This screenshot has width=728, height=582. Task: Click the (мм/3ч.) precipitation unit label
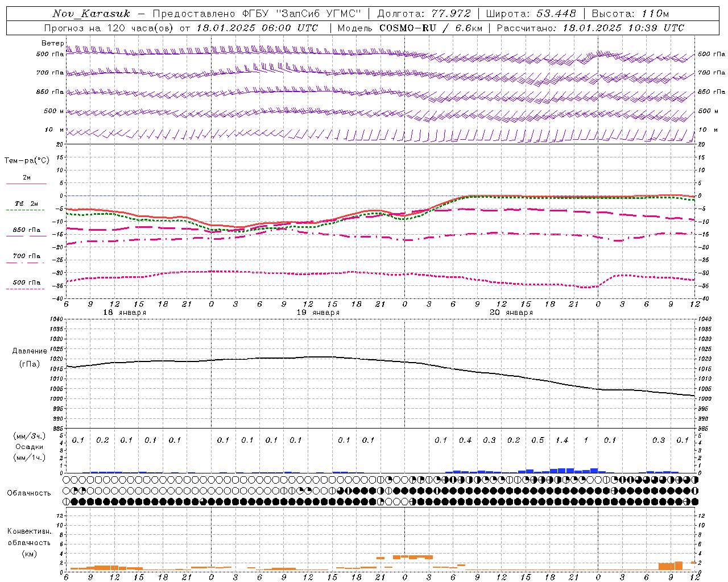click(30, 436)
